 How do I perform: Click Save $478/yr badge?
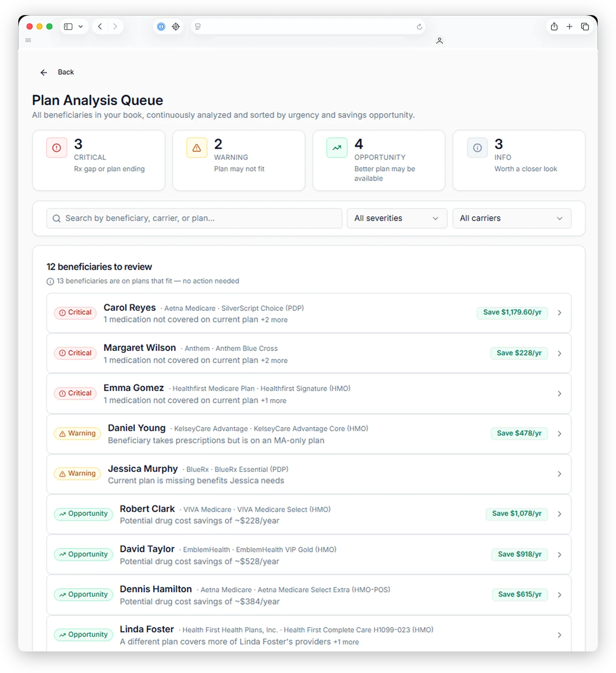coord(519,434)
